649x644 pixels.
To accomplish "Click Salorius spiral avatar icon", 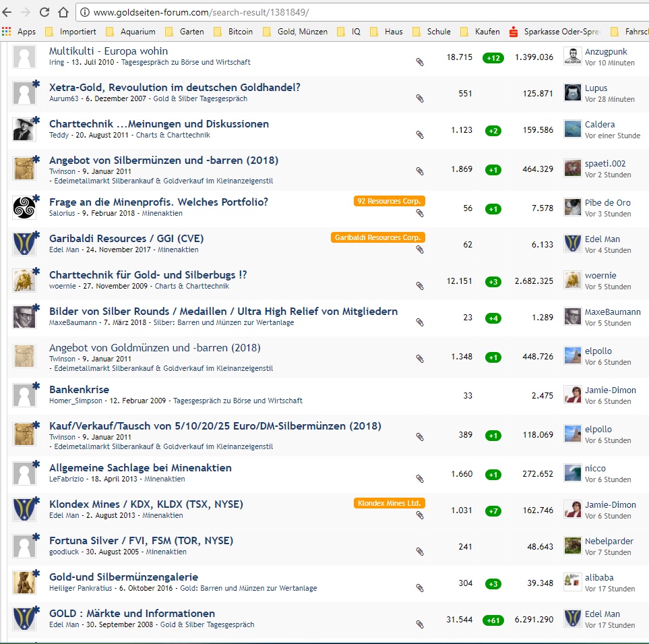I will [x=24, y=208].
